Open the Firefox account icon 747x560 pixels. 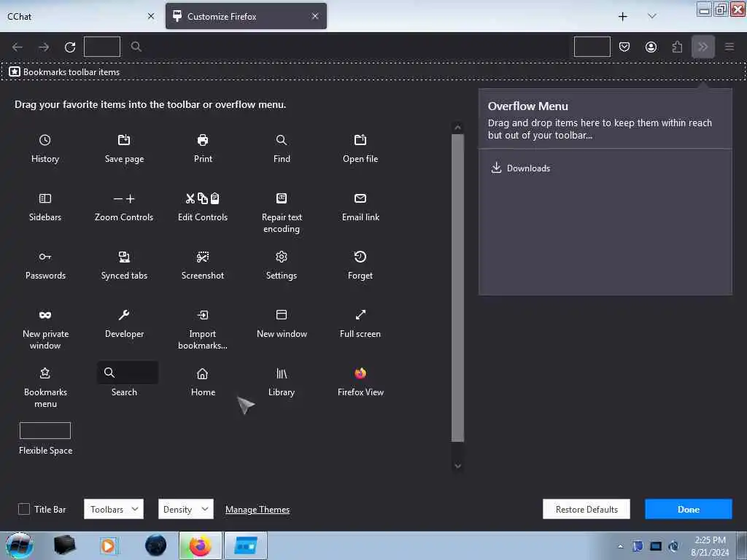click(651, 47)
